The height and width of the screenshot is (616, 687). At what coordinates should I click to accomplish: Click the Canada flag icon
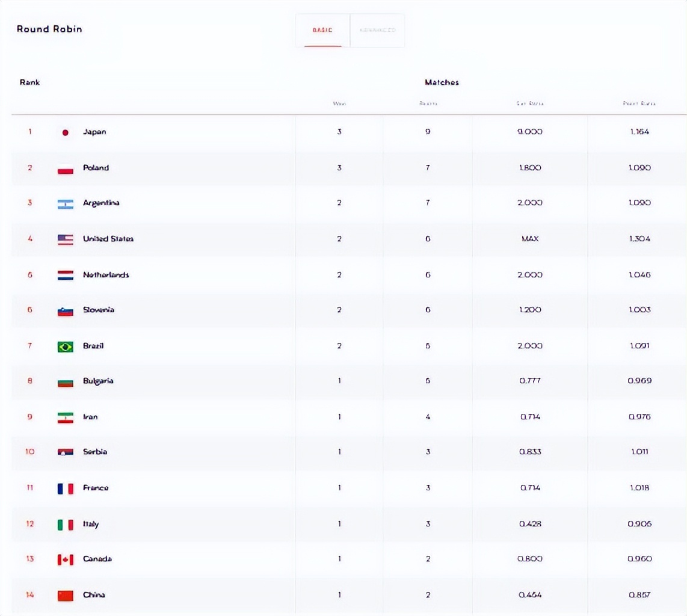[66, 559]
